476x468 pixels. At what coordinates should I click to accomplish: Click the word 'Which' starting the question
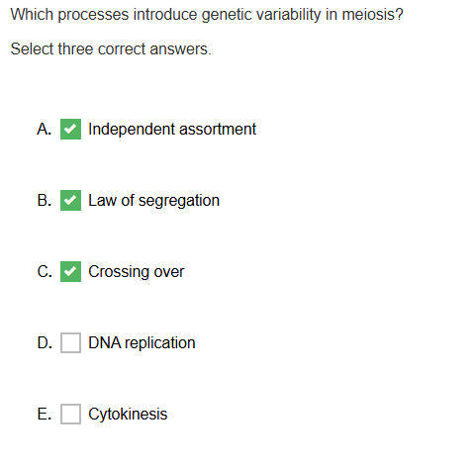pyautogui.click(x=32, y=15)
